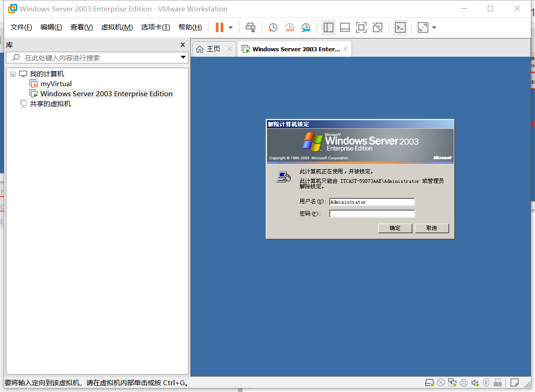The image size is (535, 392).
Task: Click the 确定 button
Action: pyautogui.click(x=395, y=228)
